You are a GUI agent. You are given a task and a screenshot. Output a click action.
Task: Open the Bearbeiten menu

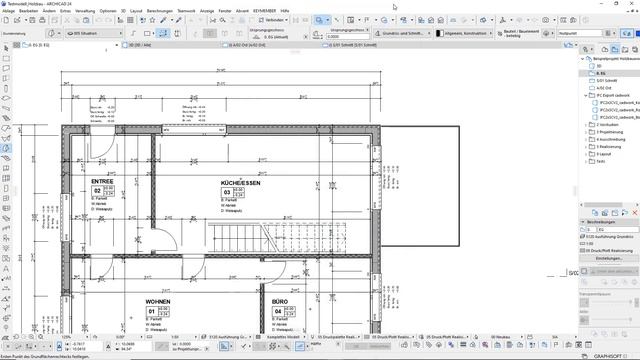[x=29, y=11]
